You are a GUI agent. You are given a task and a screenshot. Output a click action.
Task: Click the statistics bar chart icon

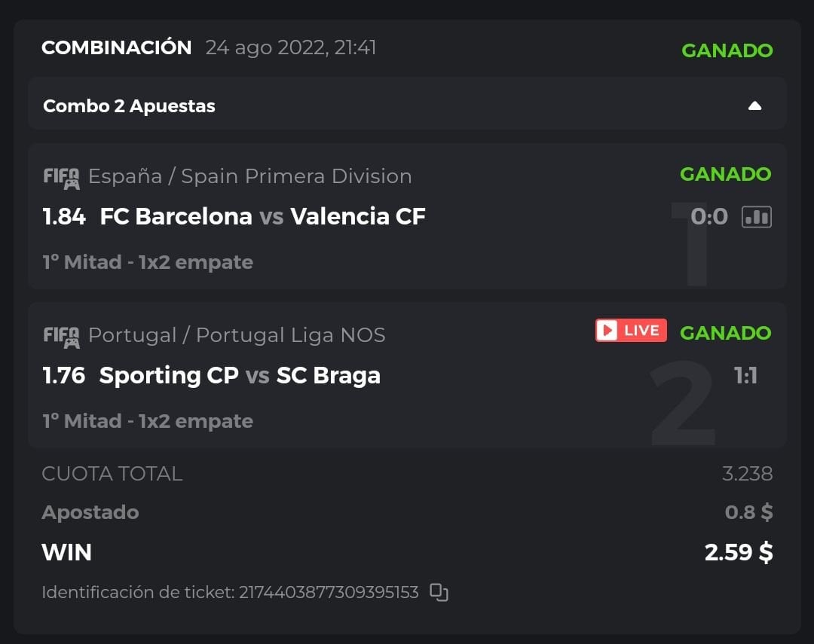(756, 217)
